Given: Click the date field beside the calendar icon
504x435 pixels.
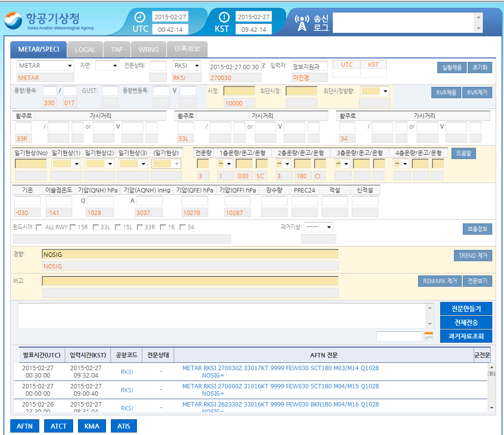Looking at the screenshot, I should (399, 336).
